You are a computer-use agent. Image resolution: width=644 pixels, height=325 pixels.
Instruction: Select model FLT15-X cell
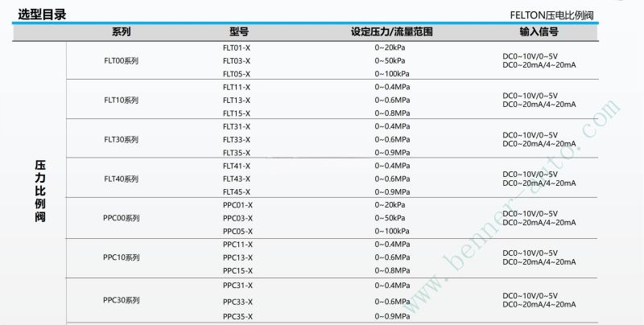tap(237, 113)
